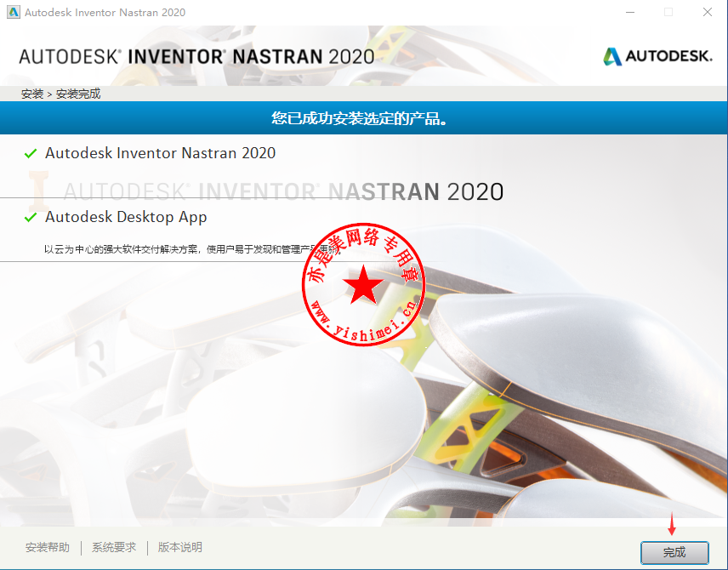
Task: Open the 安装帮助 link
Action: pyautogui.click(x=48, y=547)
